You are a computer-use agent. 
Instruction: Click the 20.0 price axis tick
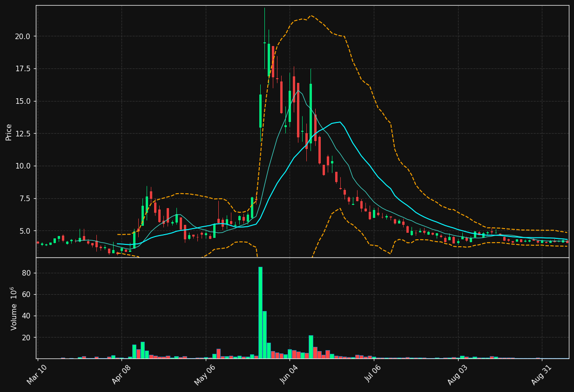coord(23,36)
